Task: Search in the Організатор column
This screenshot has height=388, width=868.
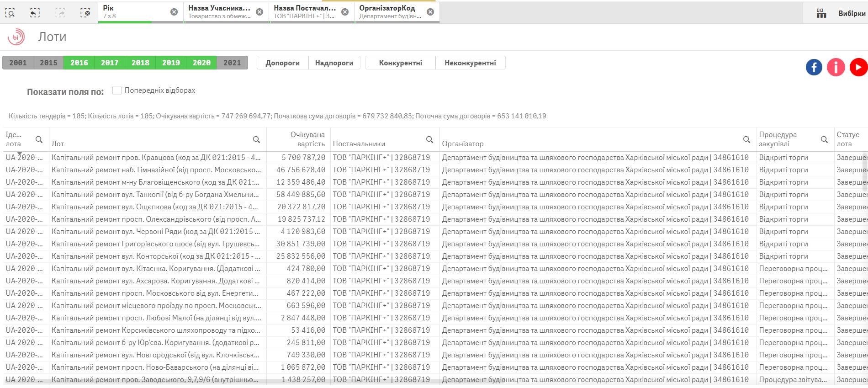Action: click(746, 140)
